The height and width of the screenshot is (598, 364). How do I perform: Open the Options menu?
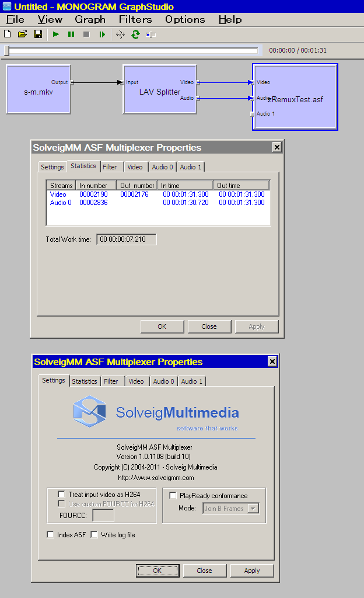point(185,19)
